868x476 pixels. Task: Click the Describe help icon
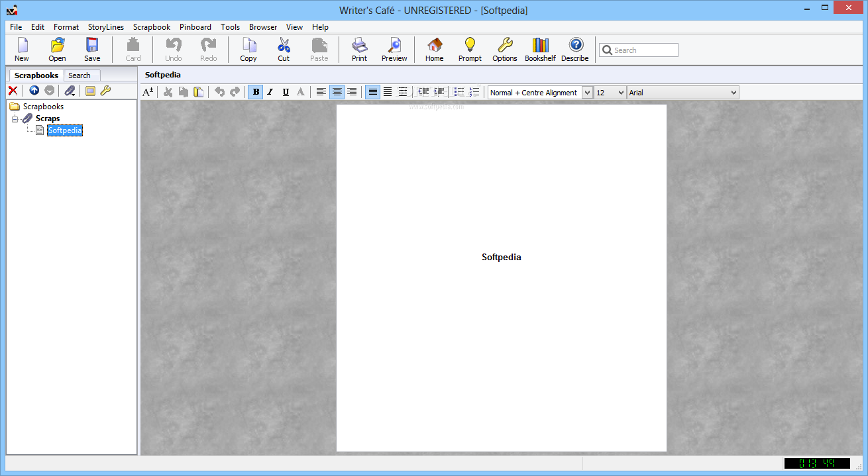click(575, 50)
